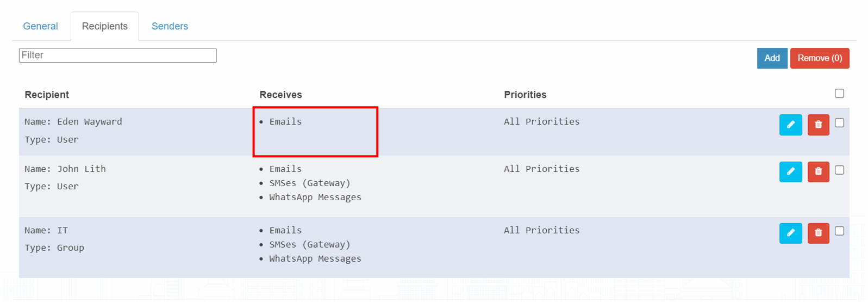Click the Receives column header
868x302 pixels.
280,95
